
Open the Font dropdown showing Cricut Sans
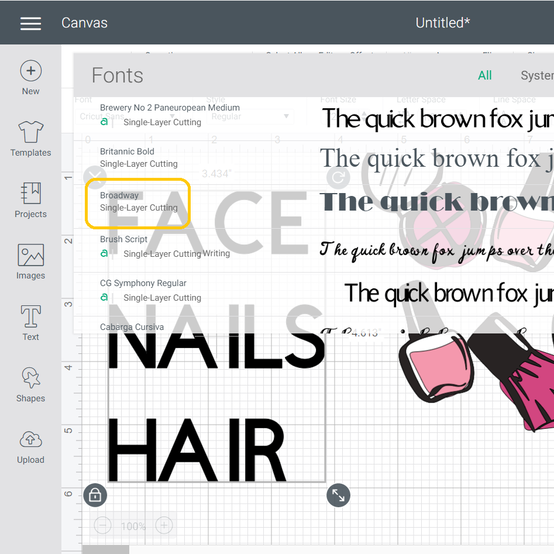(x=127, y=116)
